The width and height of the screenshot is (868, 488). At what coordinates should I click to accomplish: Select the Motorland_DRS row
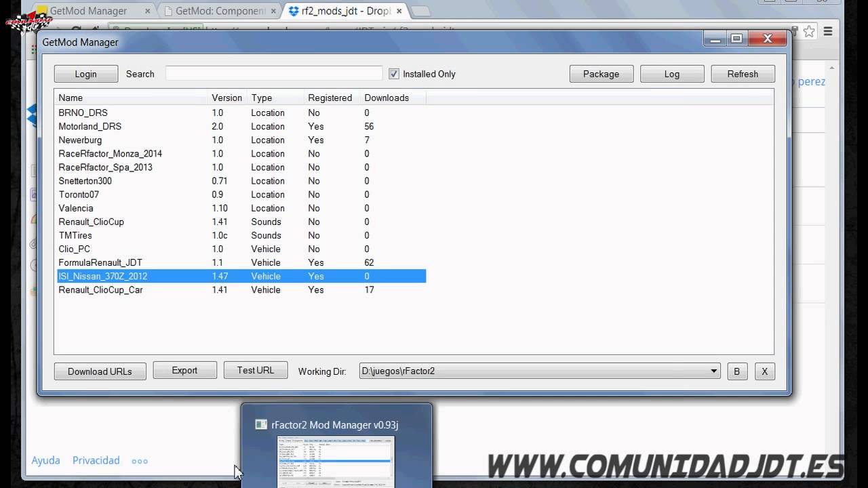[241, 126]
